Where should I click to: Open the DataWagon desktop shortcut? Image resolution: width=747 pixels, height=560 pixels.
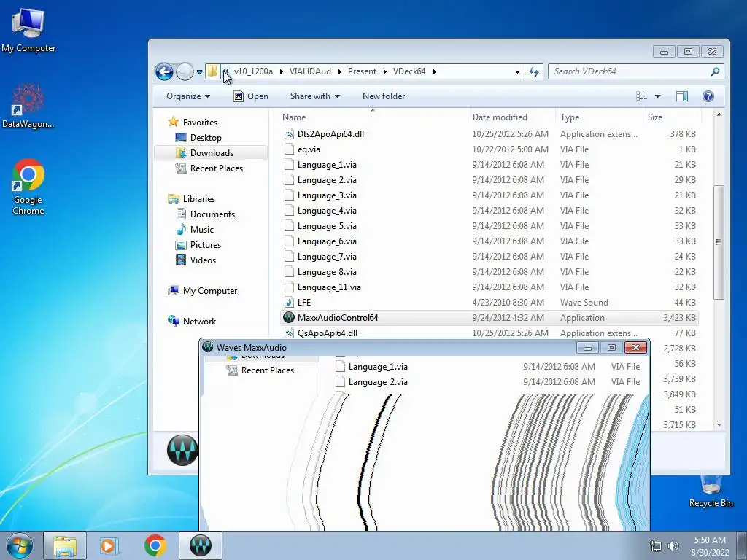(x=28, y=106)
